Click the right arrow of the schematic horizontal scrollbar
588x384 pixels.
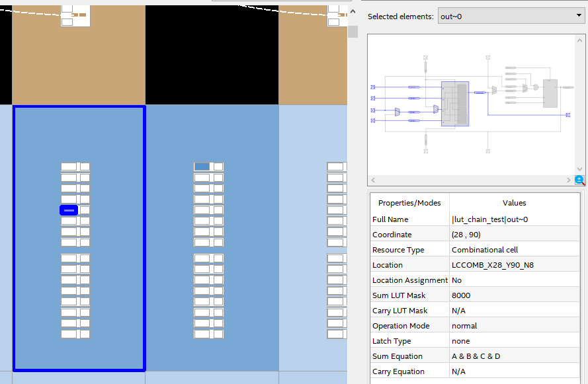[569, 180]
